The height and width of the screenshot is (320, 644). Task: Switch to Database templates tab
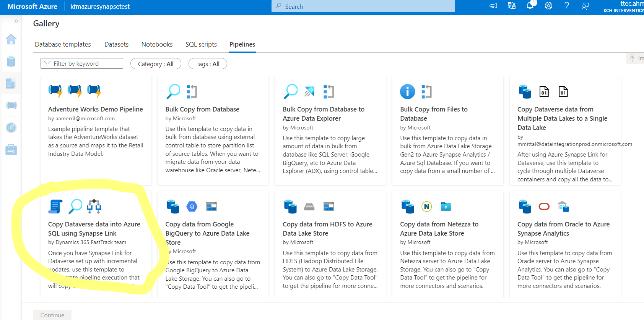click(x=63, y=44)
